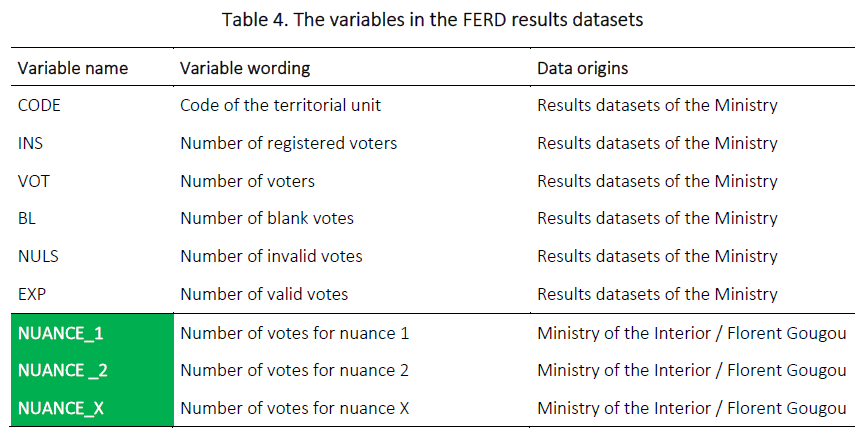Viewport: 866px width, 436px height.
Task: Select the INS variable cell
Action: click(30, 143)
